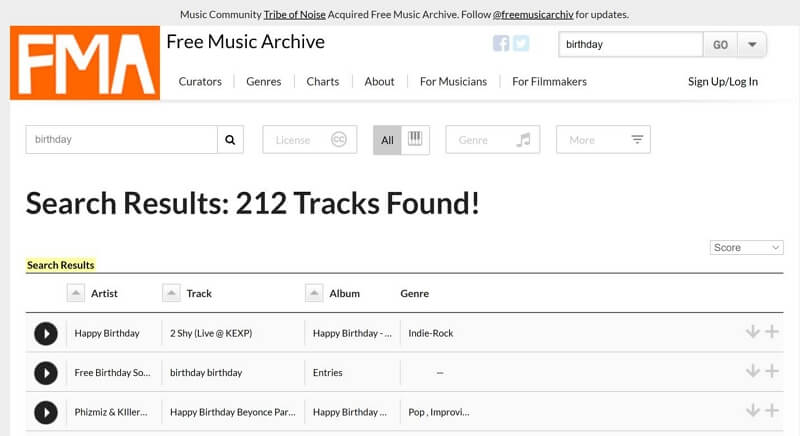Download the 2 Shy track with arrow icon
The width and height of the screenshot is (800, 436).
click(753, 332)
